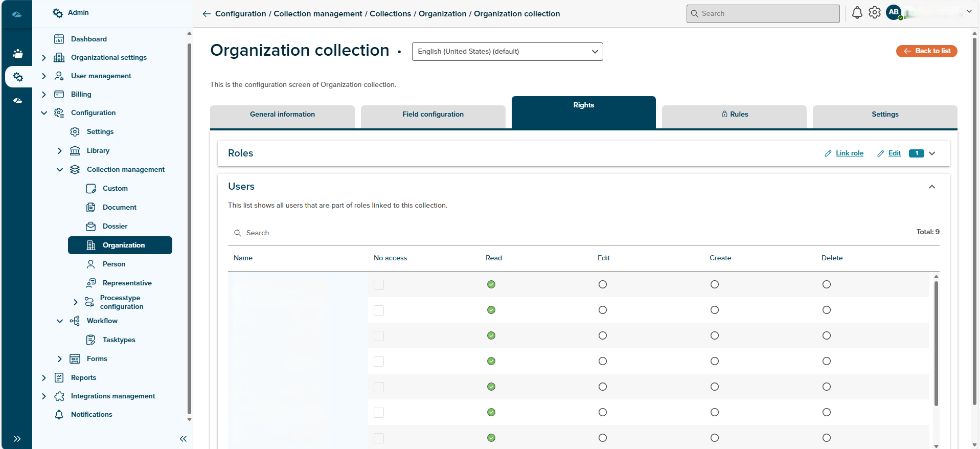Click the Users search input field
The image size is (980, 449).
tap(327, 233)
